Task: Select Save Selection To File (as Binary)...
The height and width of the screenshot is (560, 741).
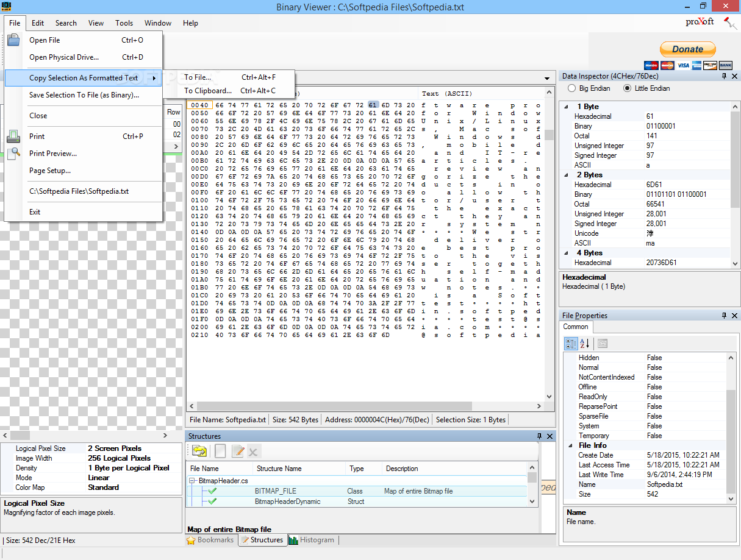Action: click(84, 95)
